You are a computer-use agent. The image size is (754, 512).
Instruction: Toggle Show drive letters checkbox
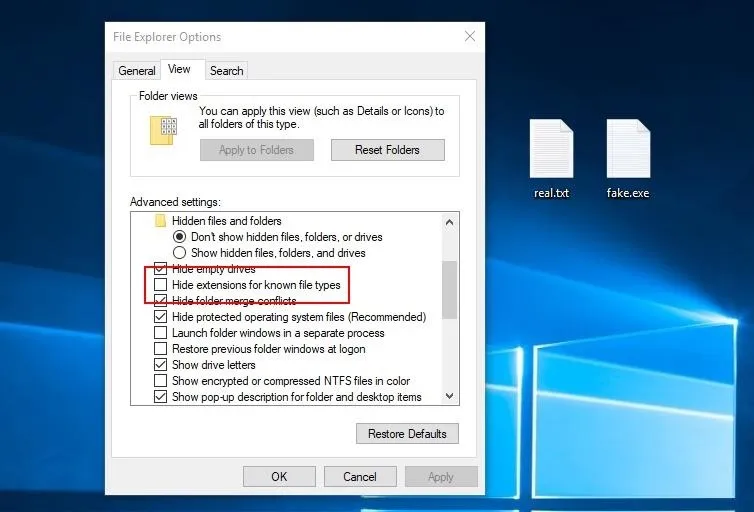pos(160,364)
